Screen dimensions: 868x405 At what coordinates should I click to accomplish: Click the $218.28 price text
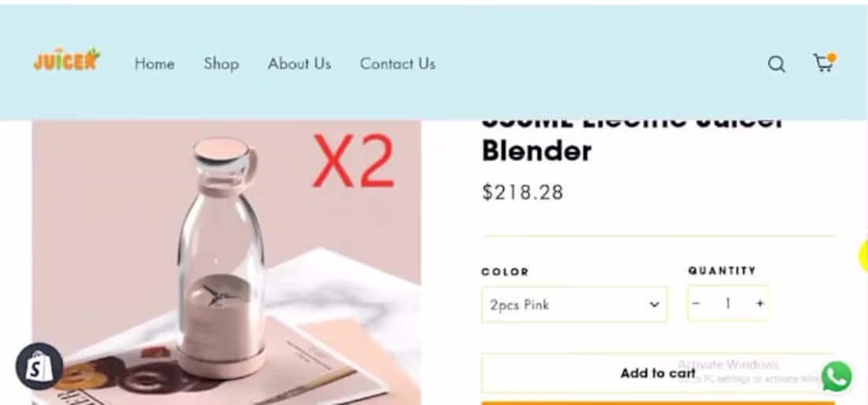click(x=522, y=193)
